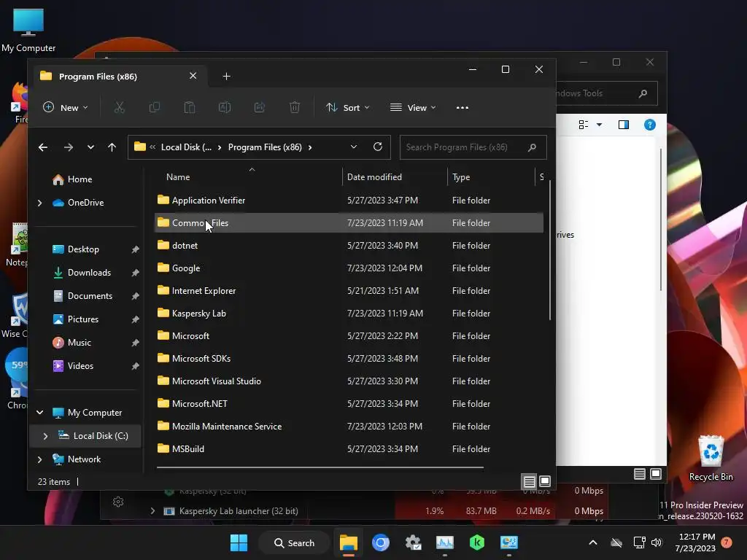Switch to details view in status bar

pyautogui.click(x=529, y=481)
